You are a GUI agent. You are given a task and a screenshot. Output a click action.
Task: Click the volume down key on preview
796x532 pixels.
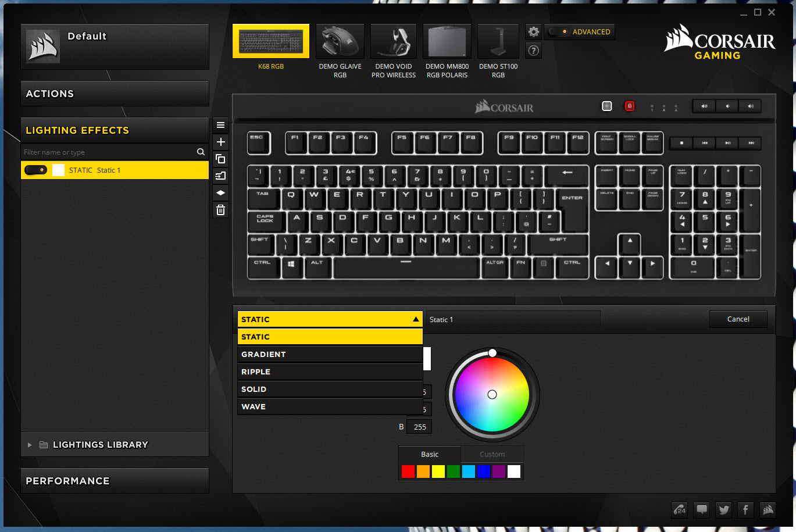coord(727,106)
